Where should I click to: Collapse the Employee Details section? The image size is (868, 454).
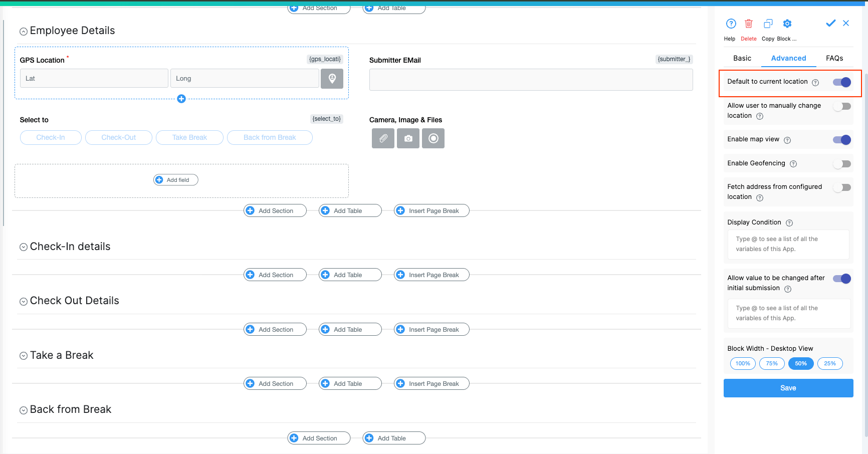tap(23, 31)
